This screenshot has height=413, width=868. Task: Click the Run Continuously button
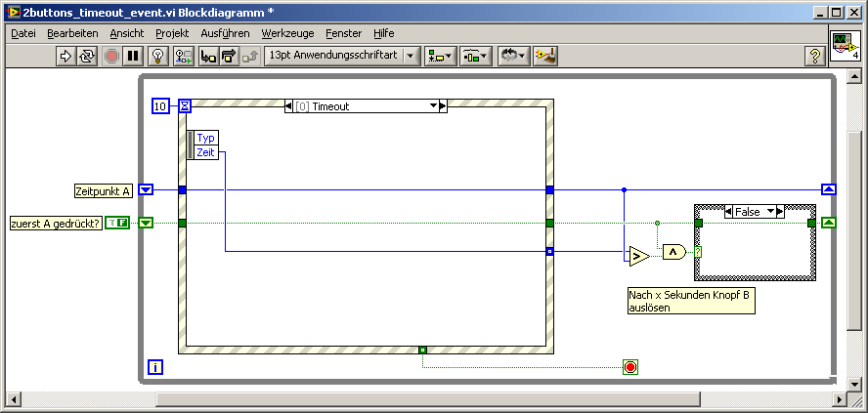pyautogui.click(x=86, y=56)
